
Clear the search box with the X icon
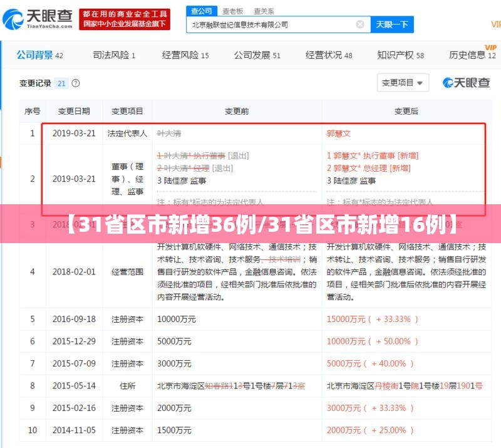(360, 24)
